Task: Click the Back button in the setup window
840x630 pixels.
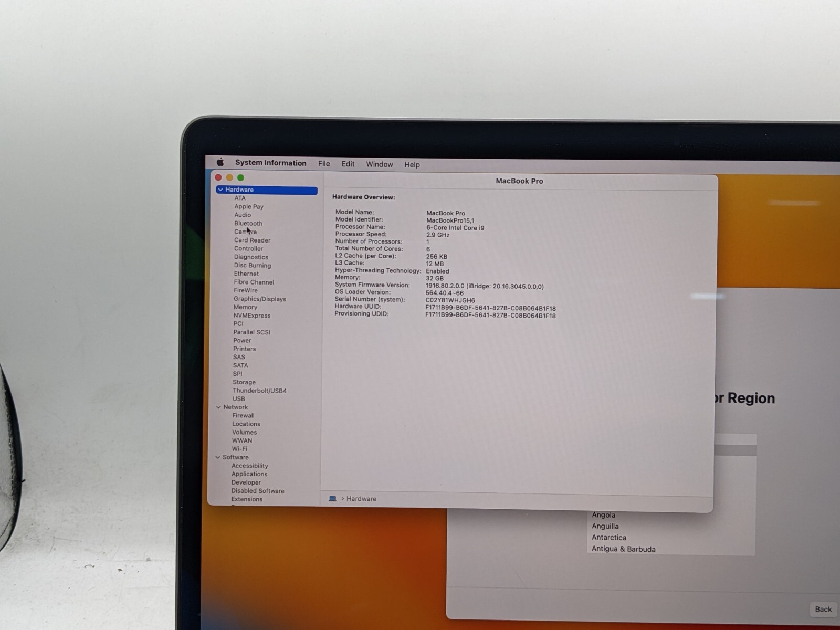Action: tap(823, 609)
